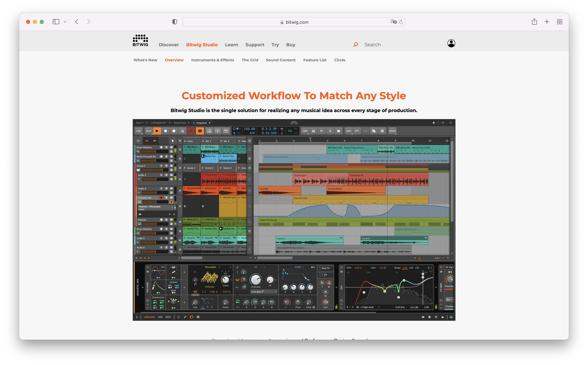This screenshot has width=588, height=365.
Task: Click the Undo arrow icon
Action: 357,131
